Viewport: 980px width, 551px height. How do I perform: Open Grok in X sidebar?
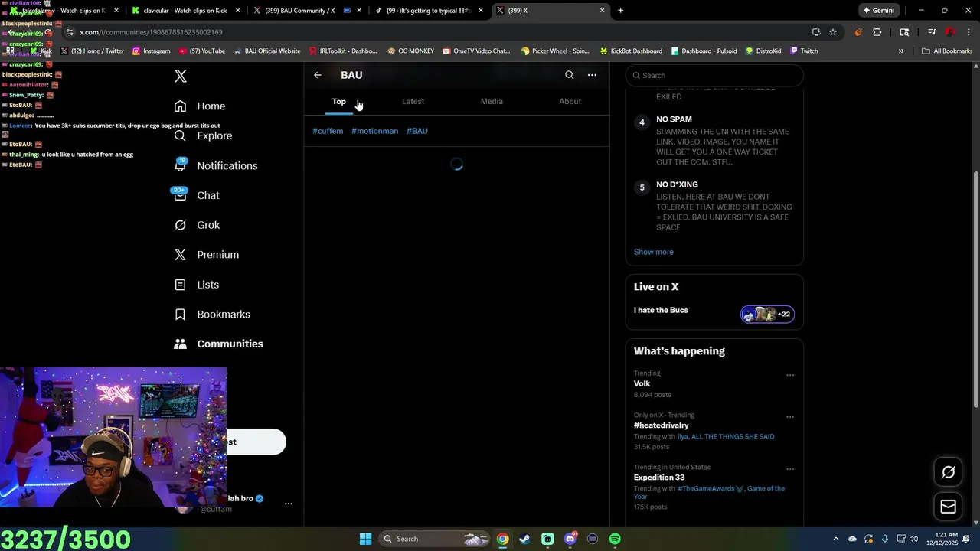tap(197, 225)
